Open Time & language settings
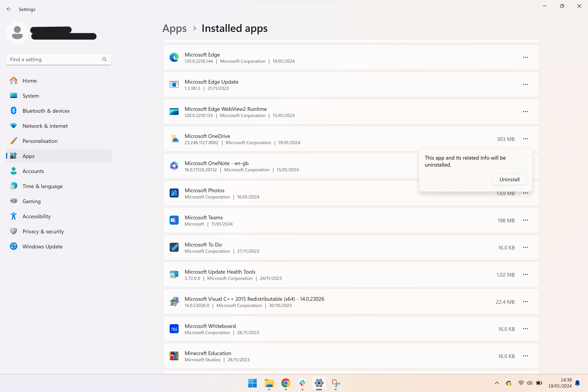This screenshot has width=588, height=392. 59,186
